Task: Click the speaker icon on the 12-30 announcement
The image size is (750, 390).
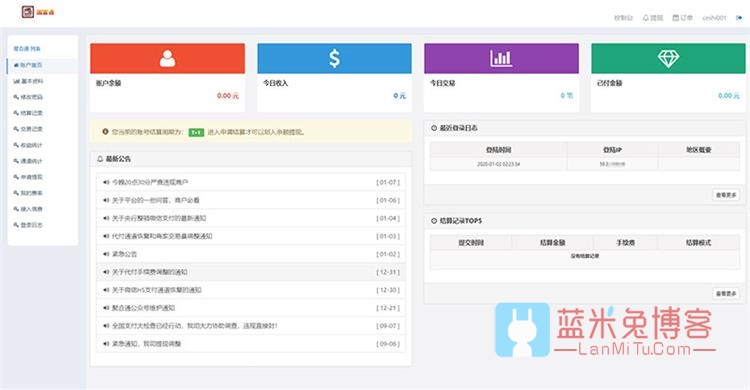Action: click(106, 290)
